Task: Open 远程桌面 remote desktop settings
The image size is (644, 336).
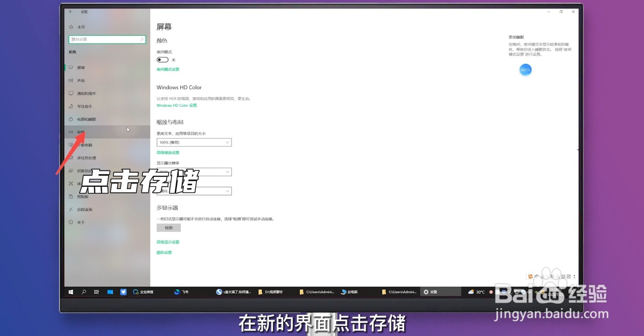Action: coord(107,209)
